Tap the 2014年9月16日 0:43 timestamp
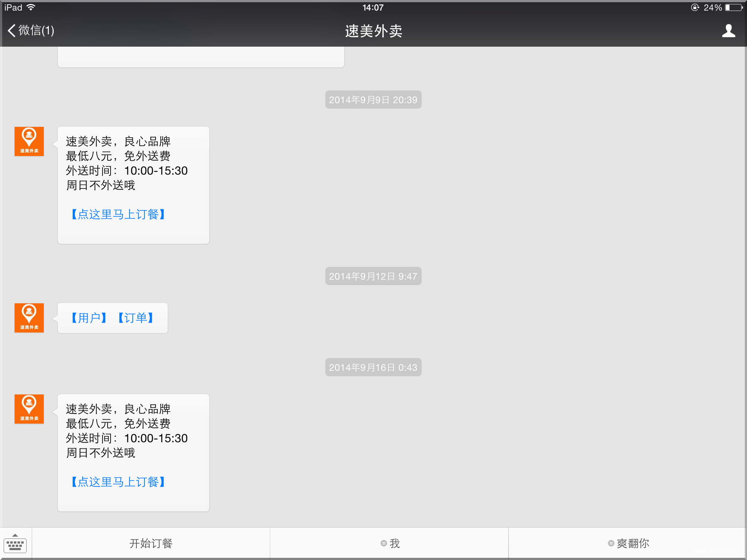This screenshot has width=747, height=560. pos(373,367)
